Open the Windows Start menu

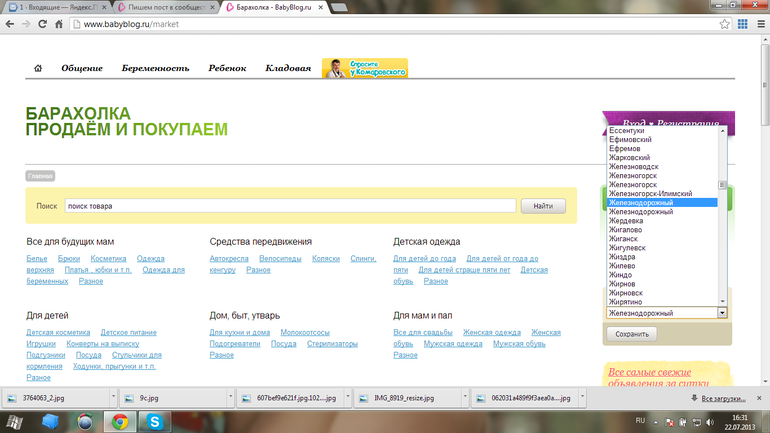[16, 422]
